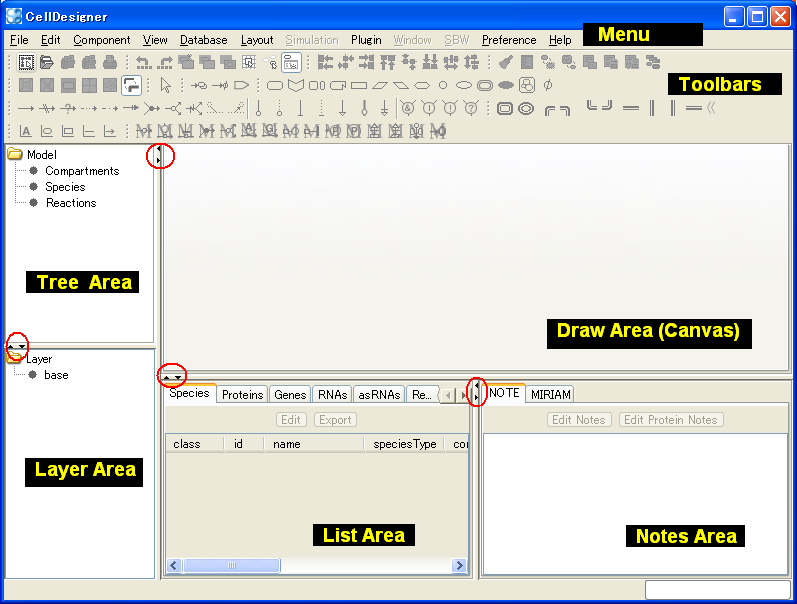
Task: Click the list scrollbar right arrow
Action: click(x=459, y=565)
